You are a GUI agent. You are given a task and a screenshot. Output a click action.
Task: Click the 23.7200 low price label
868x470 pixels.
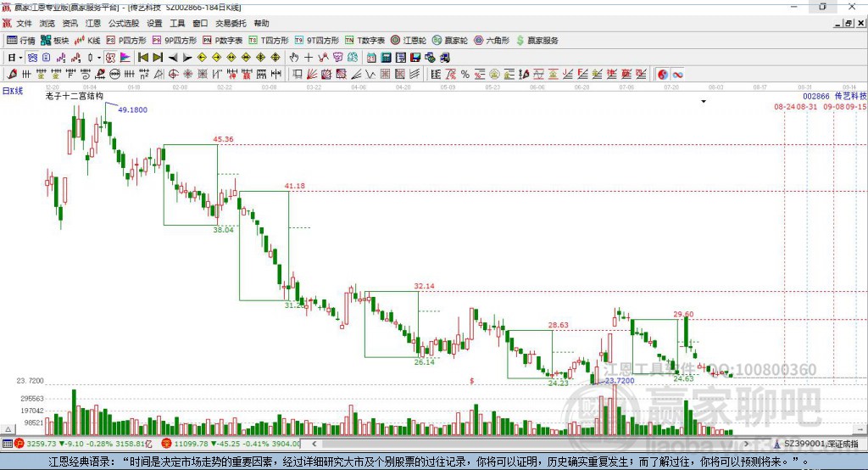coord(620,381)
